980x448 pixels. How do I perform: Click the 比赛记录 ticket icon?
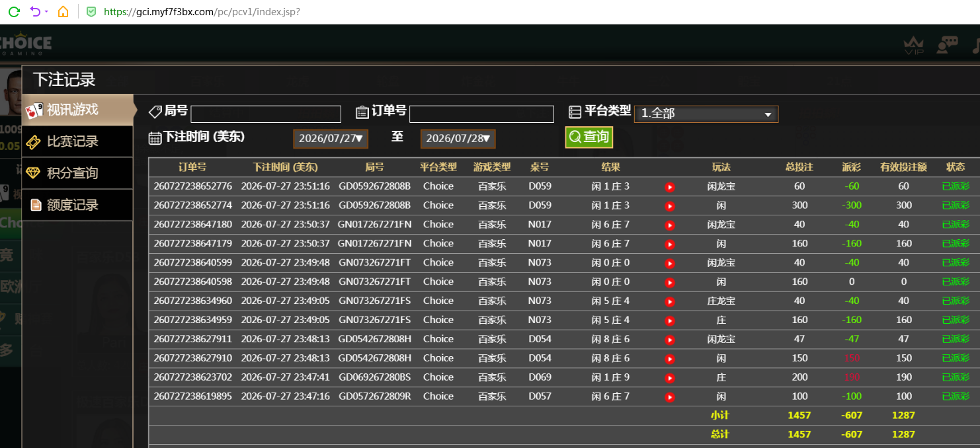click(34, 141)
